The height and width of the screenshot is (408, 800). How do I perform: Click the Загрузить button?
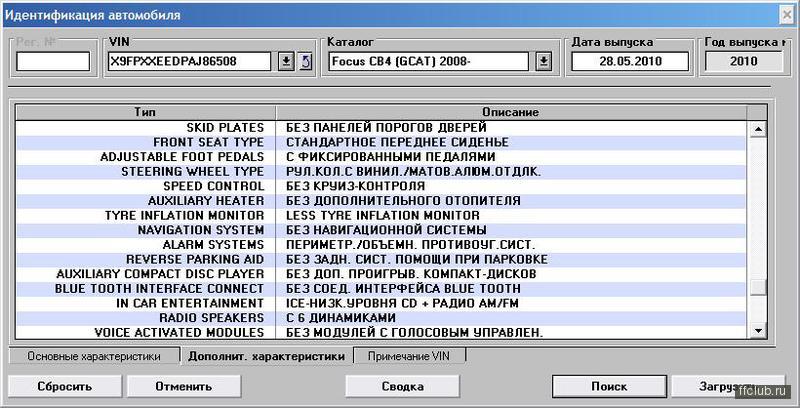(728, 386)
